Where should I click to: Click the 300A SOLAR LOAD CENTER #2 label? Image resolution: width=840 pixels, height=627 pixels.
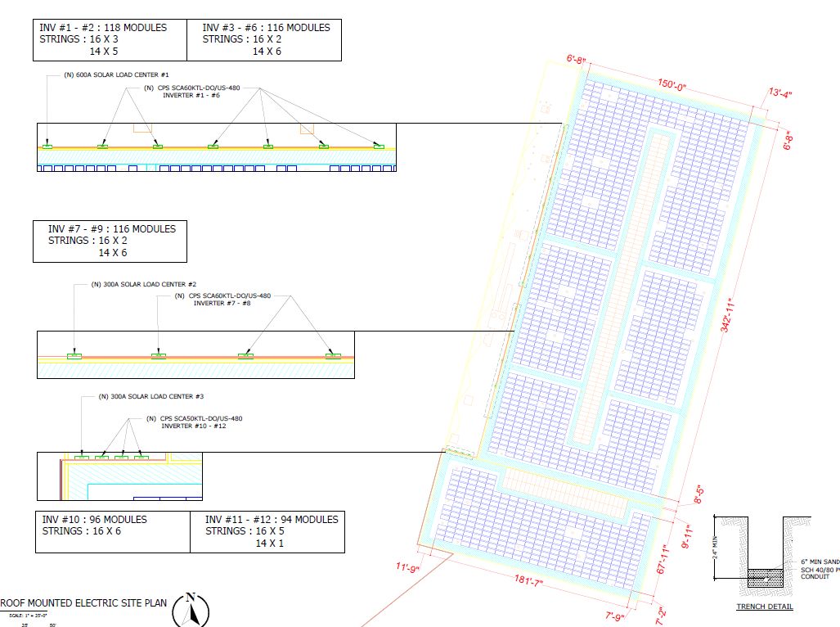click(x=144, y=285)
